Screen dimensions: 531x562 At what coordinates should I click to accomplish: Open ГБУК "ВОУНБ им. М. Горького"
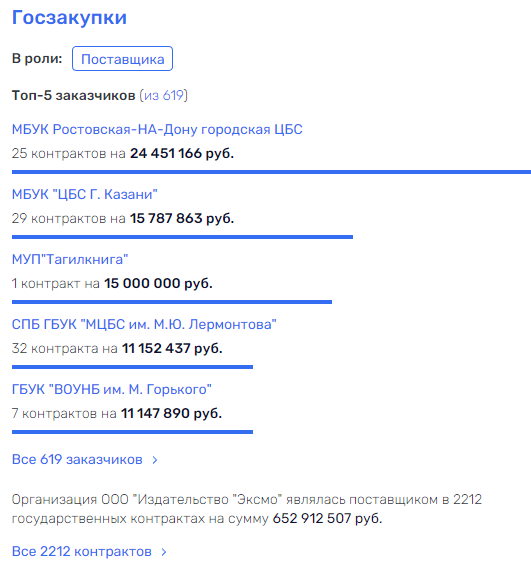(x=112, y=389)
